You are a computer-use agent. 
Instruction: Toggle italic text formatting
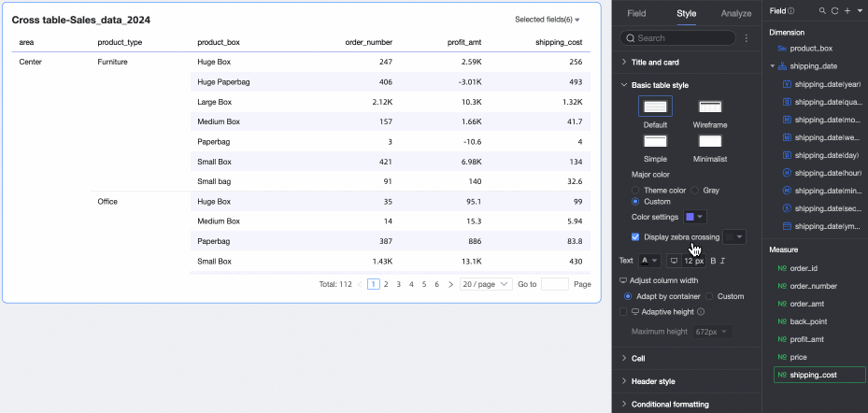click(723, 260)
